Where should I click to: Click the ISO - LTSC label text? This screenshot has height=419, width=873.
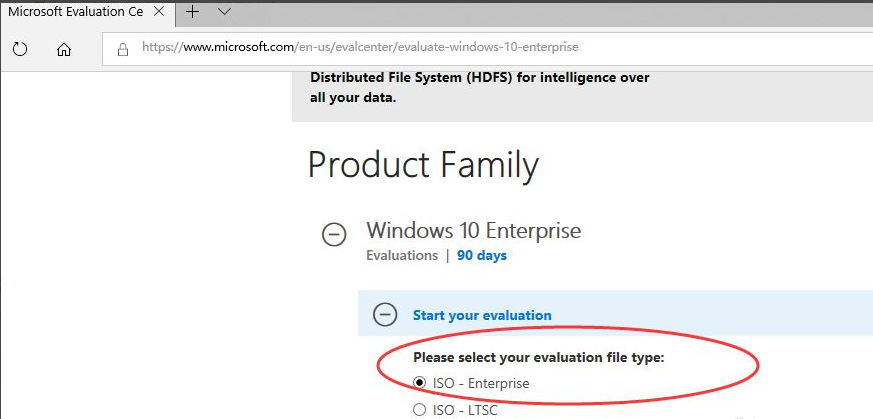pos(465,409)
